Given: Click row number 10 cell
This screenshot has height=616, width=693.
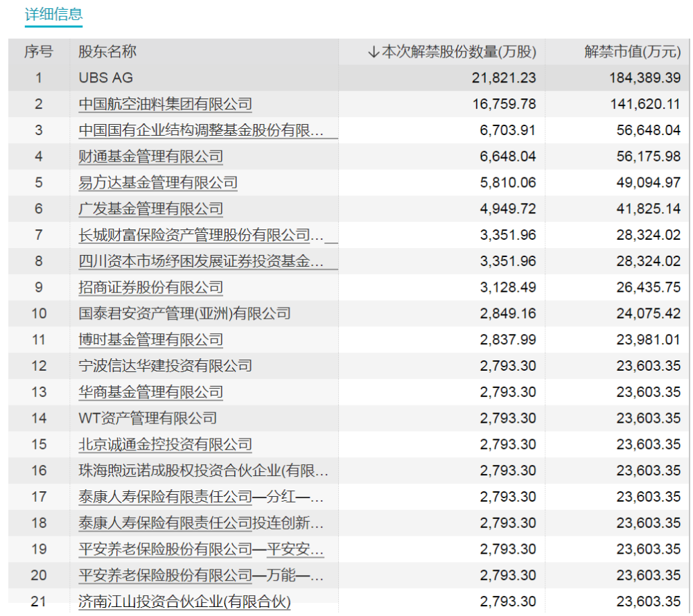Looking at the screenshot, I should tap(39, 314).
